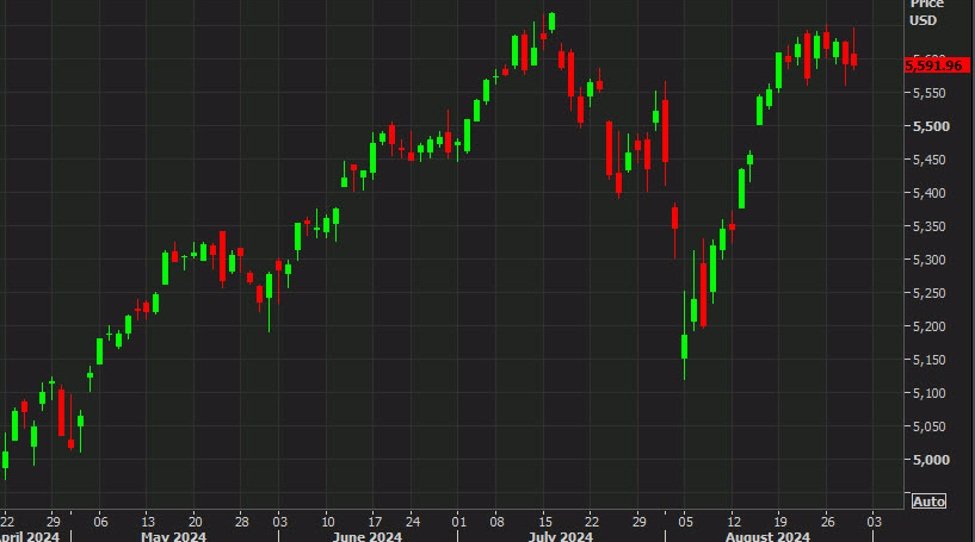Click the 15 date tick in July

click(x=545, y=521)
